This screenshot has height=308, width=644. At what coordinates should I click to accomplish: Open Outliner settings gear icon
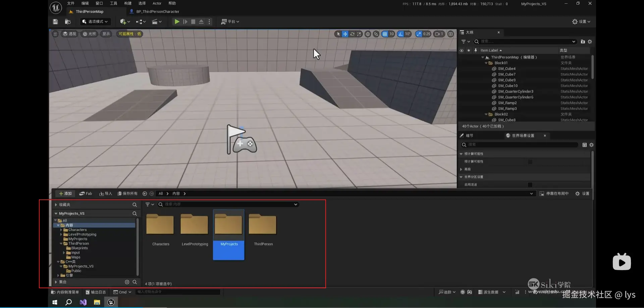pos(590,42)
